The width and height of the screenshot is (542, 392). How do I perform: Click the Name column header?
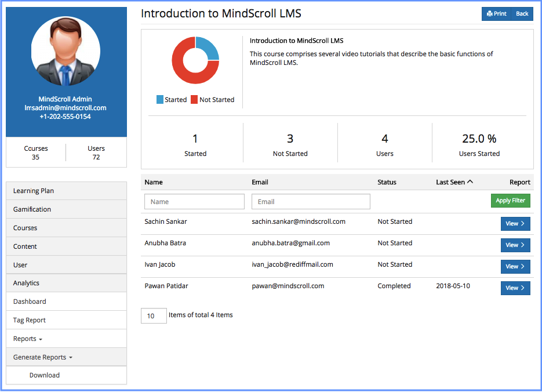pyautogui.click(x=154, y=182)
